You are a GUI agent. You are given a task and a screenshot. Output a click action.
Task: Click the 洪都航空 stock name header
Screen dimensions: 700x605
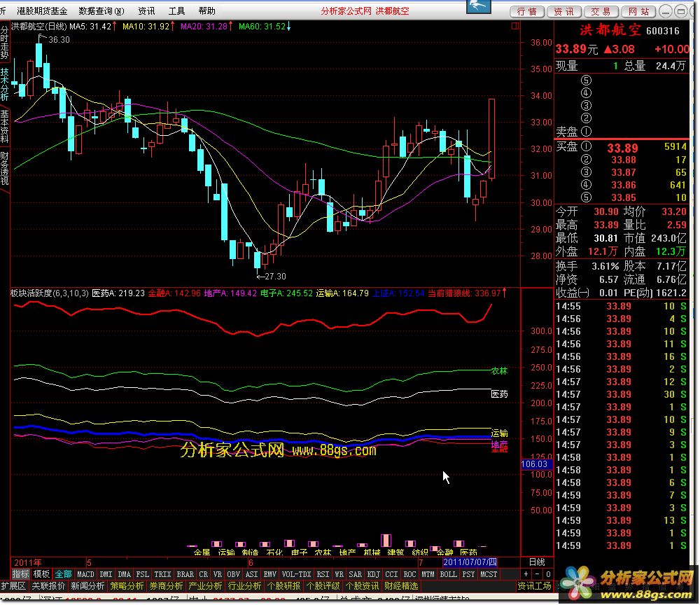[610, 30]
